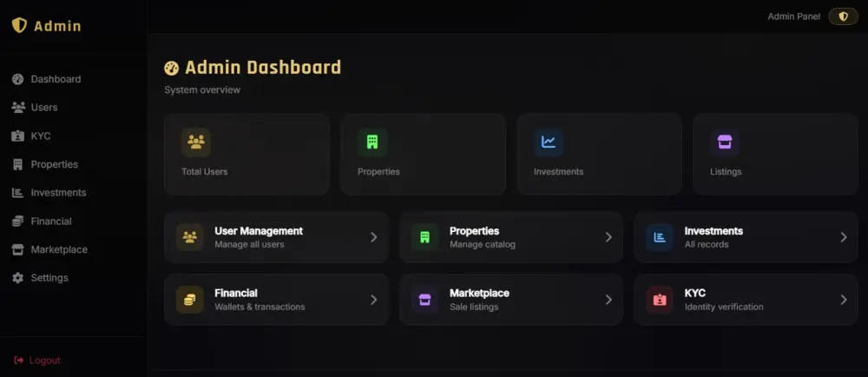Image resolution: width=868 pixels, height=377 pixels.
Task: Click chevron on KYC Identity verification tile
Action: click(844, 300)
